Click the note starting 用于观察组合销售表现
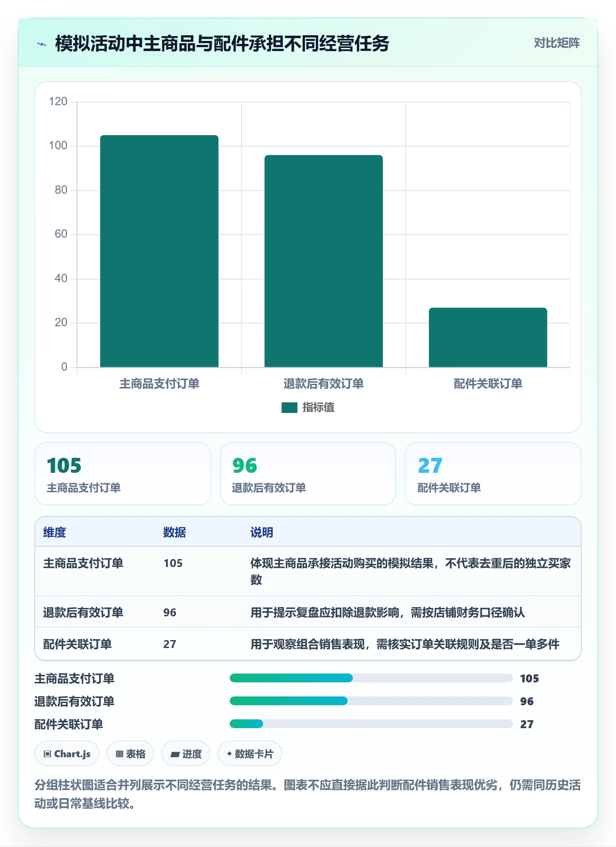 pos(405,644)
